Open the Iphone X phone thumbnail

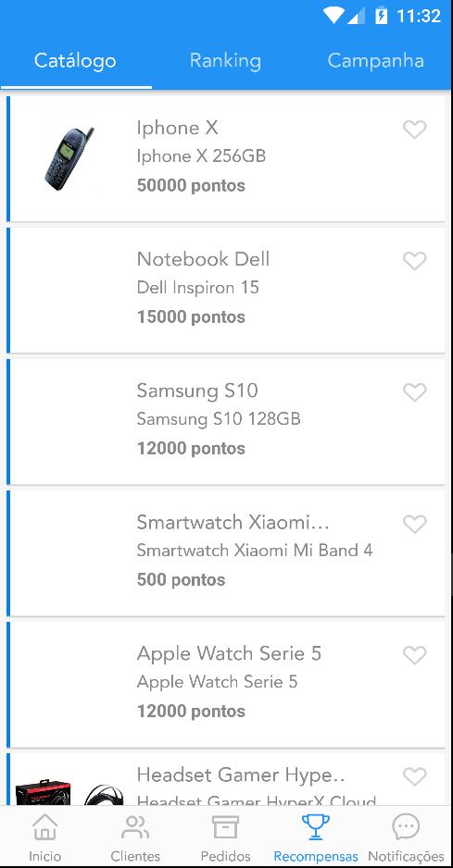point(69,158)
